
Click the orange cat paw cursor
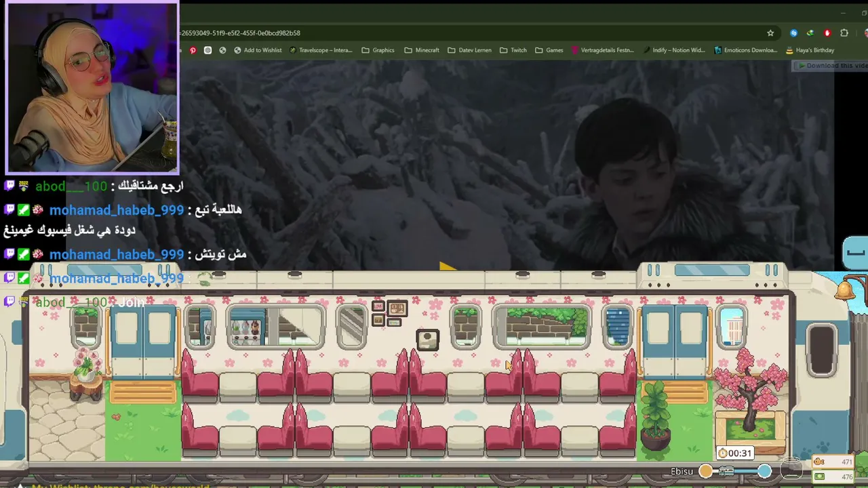click(510, 365)
